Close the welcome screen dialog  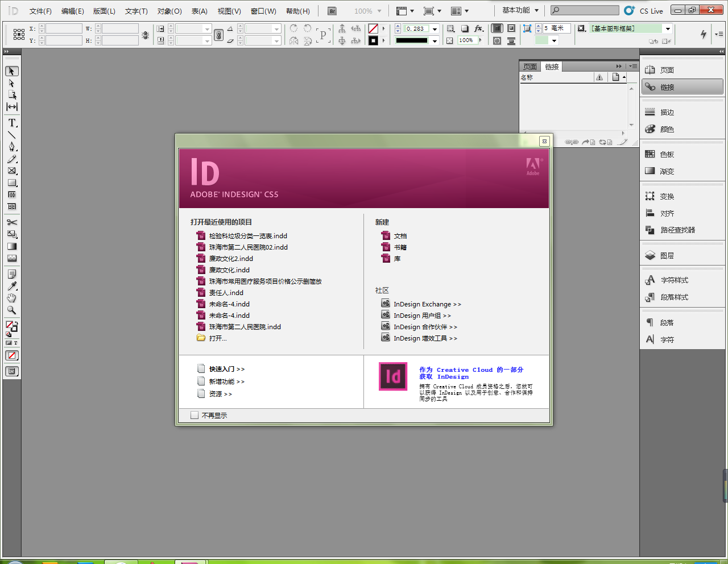[x=544, y=141]
